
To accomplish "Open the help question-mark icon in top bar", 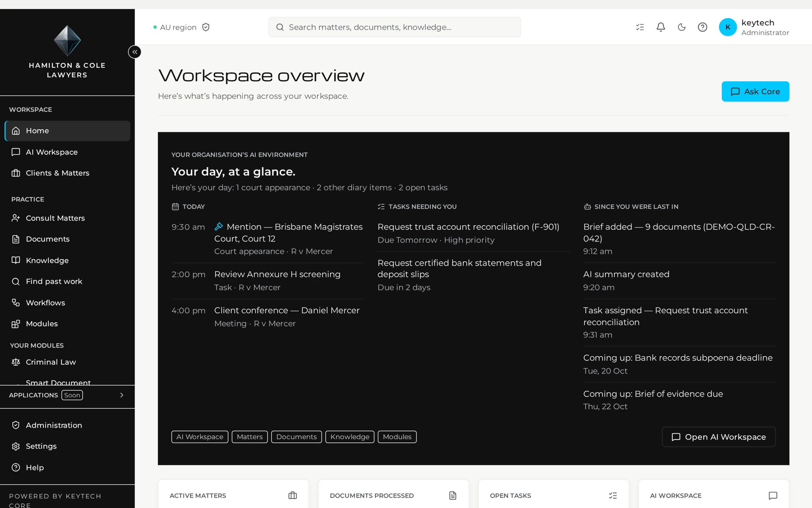I will tap(702, 27).
